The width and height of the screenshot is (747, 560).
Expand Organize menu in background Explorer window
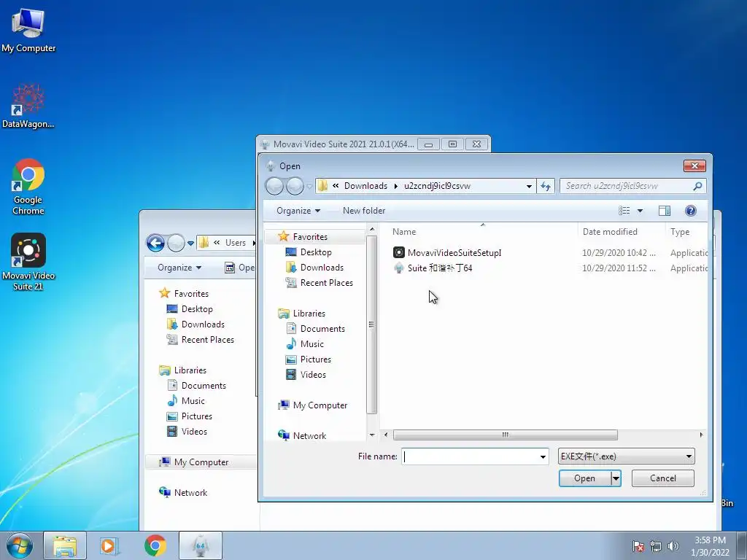pyautogui.click(x=179, y=268)
